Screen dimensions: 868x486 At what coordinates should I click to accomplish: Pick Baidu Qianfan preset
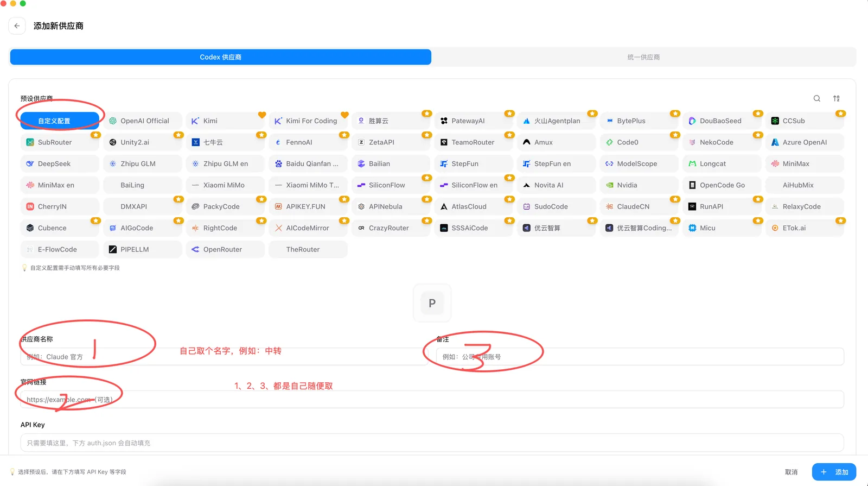point(308,164)
